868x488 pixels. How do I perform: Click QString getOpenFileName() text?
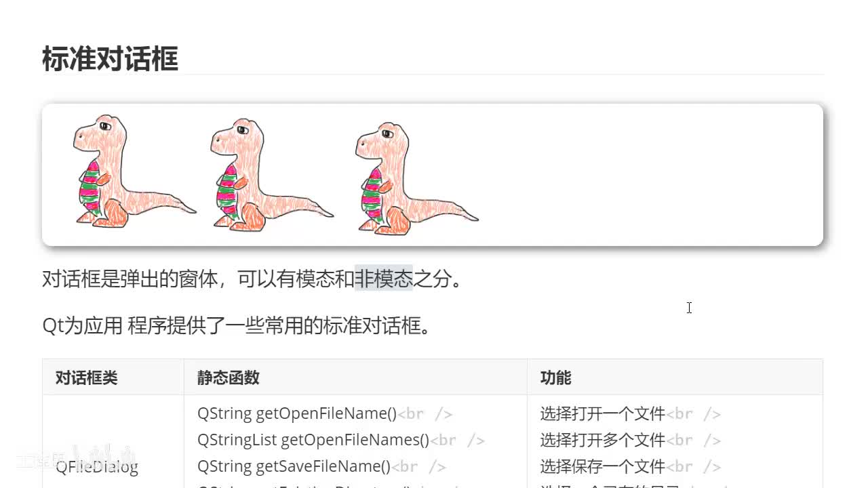tap(297, 413)
